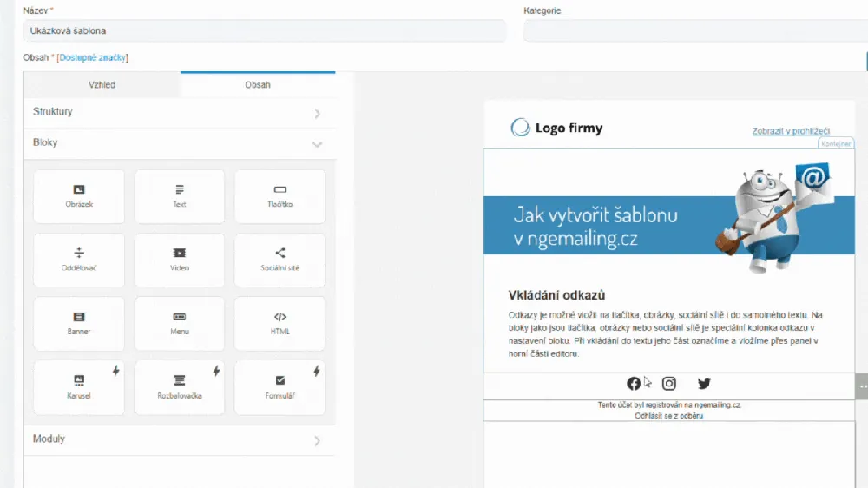
Task: Select the Rozbalovačka accordion block
Action: tap(180, 386)
